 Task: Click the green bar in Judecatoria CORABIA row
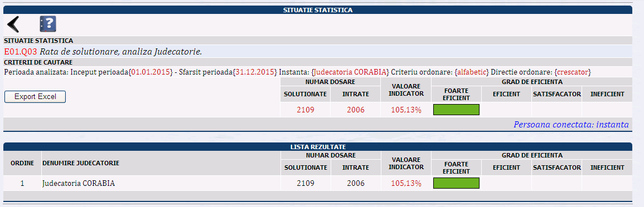click(x=456, y=183)
